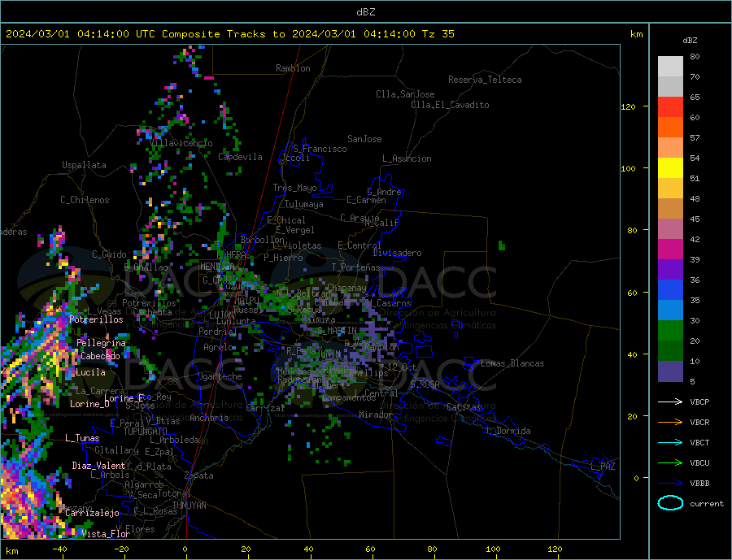Click the L_Dormida map label

(508, 431)
